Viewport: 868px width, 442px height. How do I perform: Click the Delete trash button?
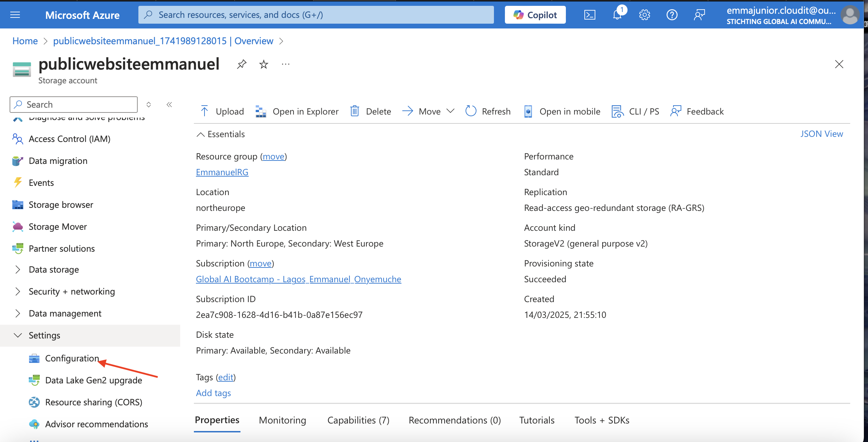click(x=370, y=111)
